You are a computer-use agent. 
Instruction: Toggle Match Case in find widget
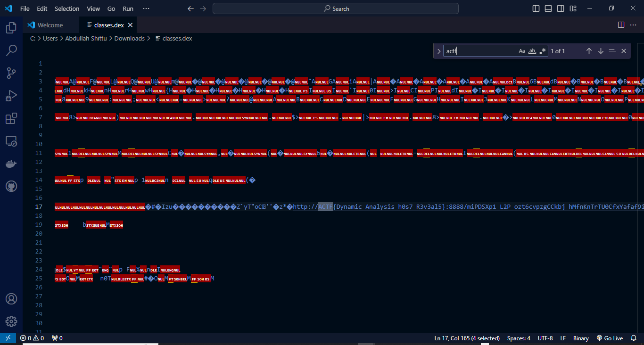[x=522, y=51]
